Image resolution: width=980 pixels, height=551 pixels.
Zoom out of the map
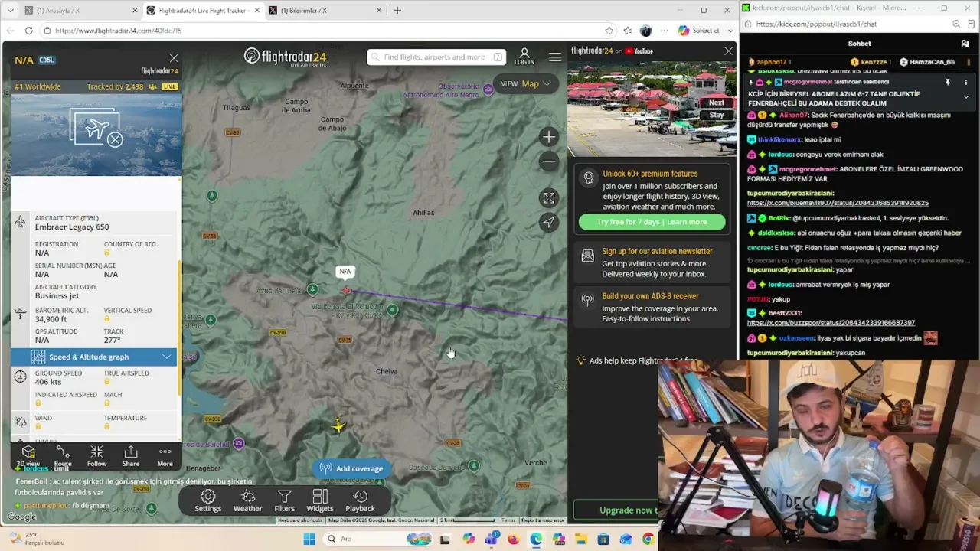tap(548, 161)
